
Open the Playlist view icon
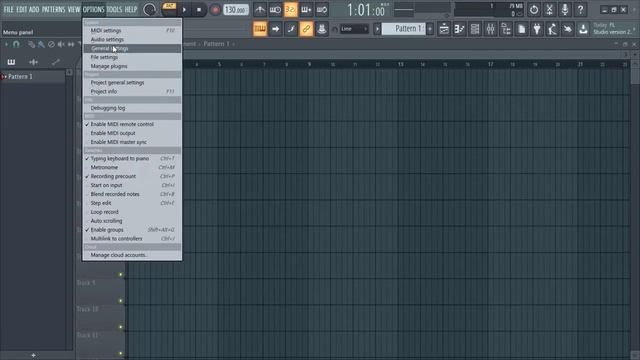coord(444,29)
